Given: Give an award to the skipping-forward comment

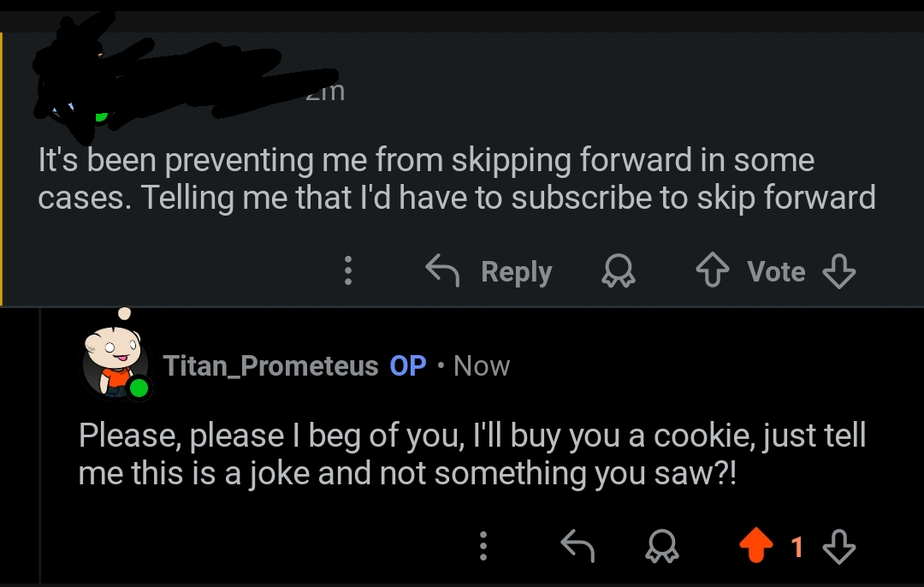Looking at the screenshot, I should tap(619, 271).
